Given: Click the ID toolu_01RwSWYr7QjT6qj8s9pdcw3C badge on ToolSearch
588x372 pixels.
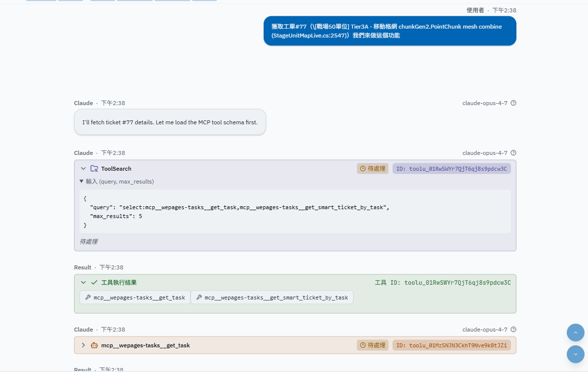Looking at the screenshot, I should (452, 169).
